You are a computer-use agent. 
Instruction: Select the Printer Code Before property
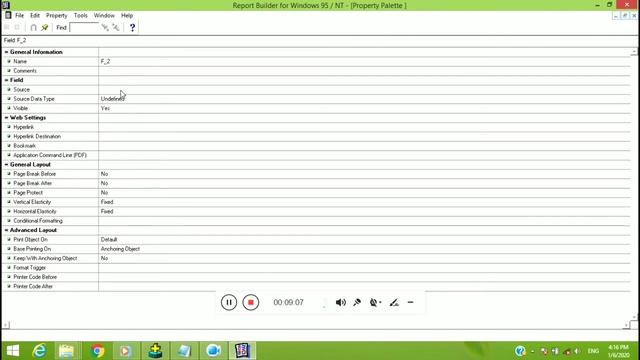[316, 277]
